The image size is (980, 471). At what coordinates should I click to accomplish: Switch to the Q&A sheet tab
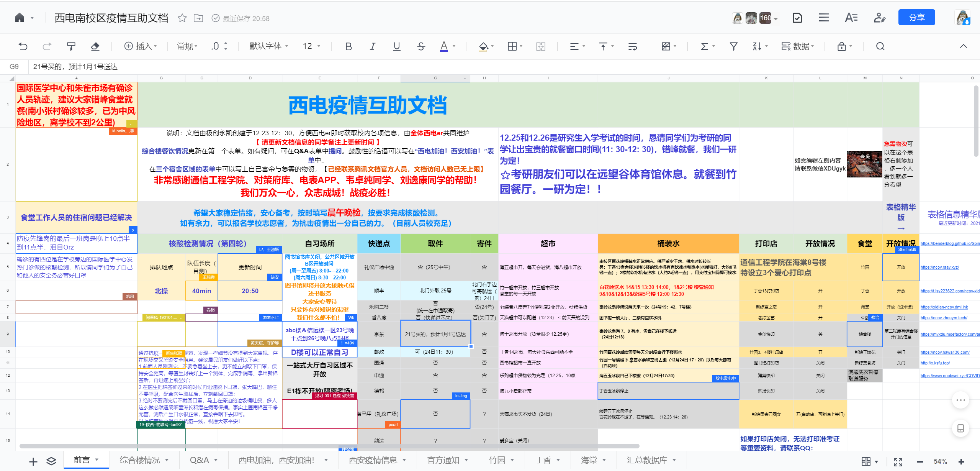coord(200,460)
